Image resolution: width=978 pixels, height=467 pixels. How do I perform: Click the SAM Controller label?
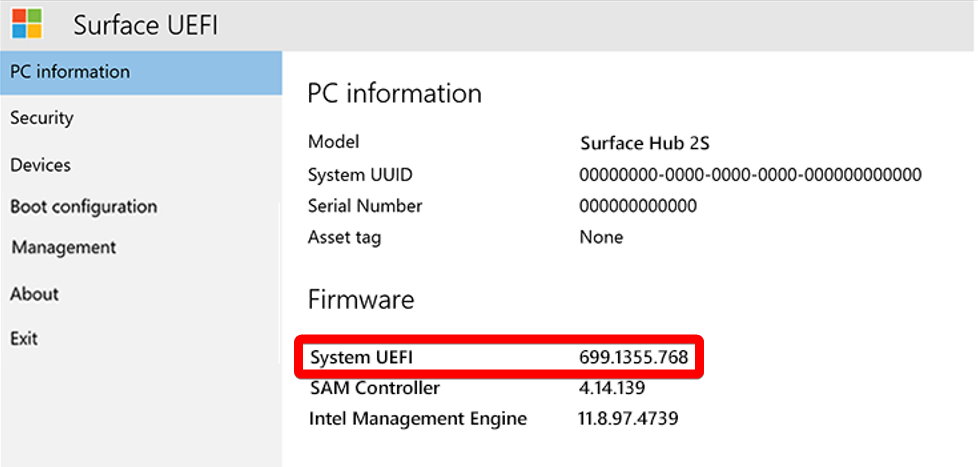point(375,388)
